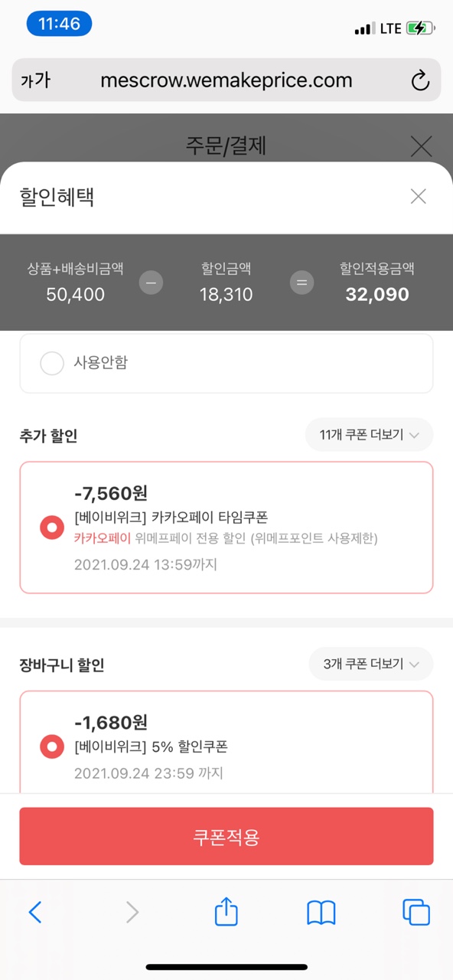Show open Safari tabs icon

click(416, 912)
